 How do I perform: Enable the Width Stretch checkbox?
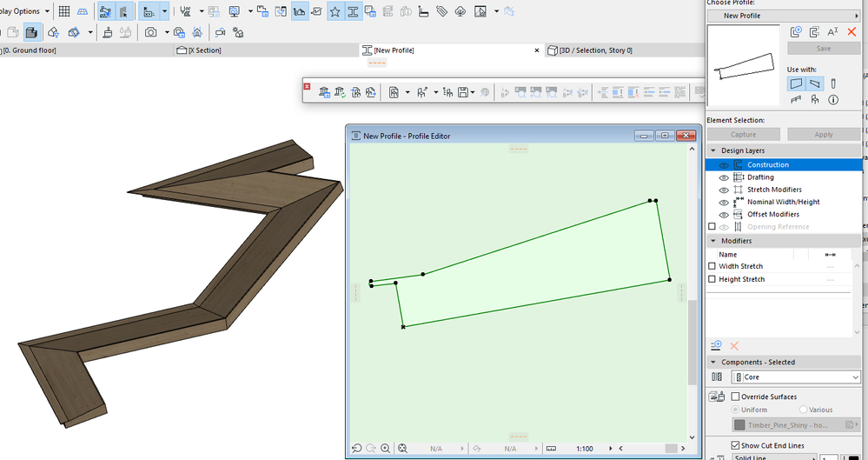pyautogui.click(x=712, y=267)
